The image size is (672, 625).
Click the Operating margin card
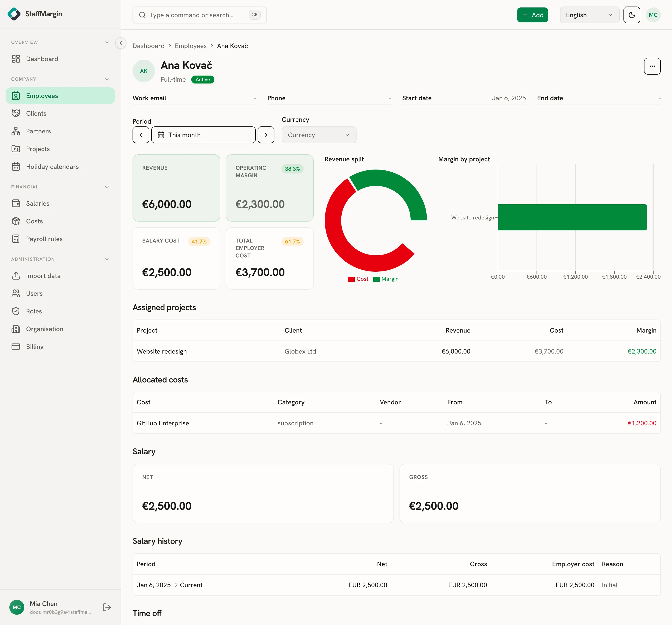point(269,188)
